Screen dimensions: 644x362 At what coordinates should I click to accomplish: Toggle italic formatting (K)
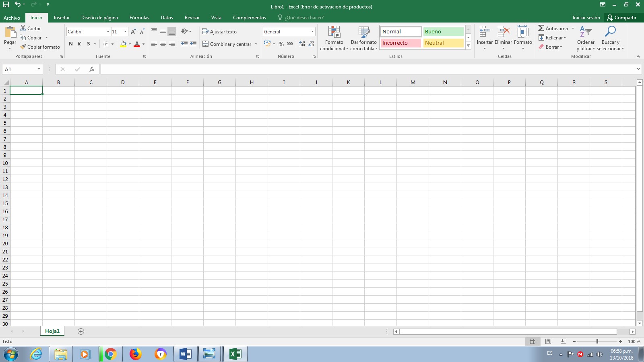[x=79, y=44]
